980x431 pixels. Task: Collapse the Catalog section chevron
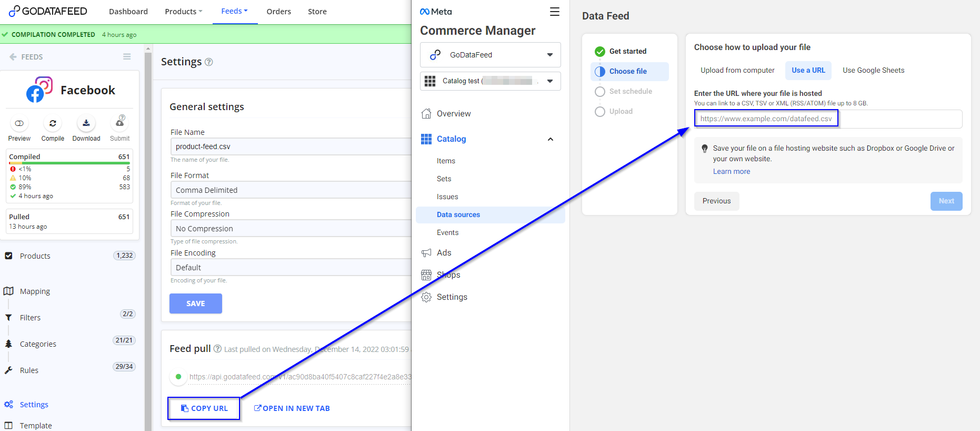point(551,139)
